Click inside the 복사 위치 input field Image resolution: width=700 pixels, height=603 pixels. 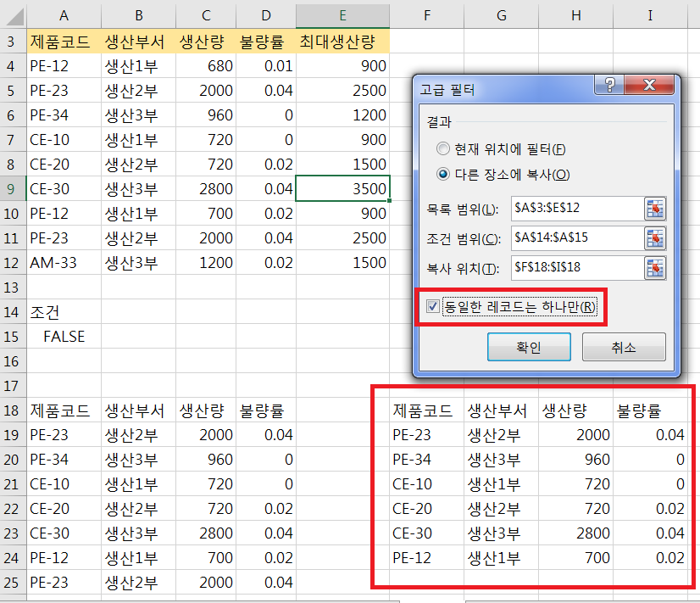[x=575, y=269]
